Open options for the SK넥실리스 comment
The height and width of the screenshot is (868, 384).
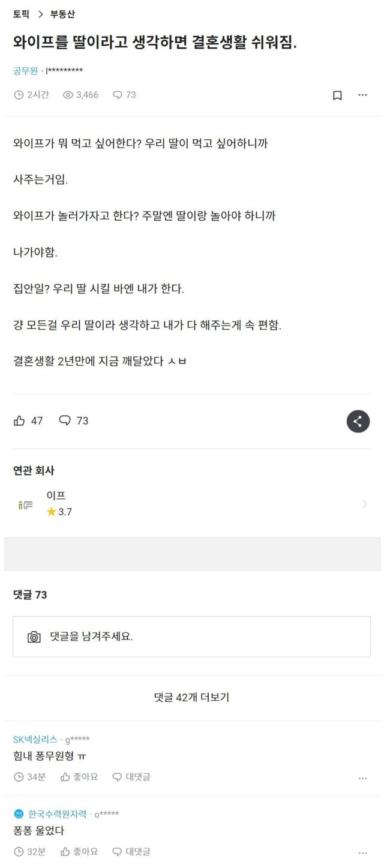(x=362, y=778)
